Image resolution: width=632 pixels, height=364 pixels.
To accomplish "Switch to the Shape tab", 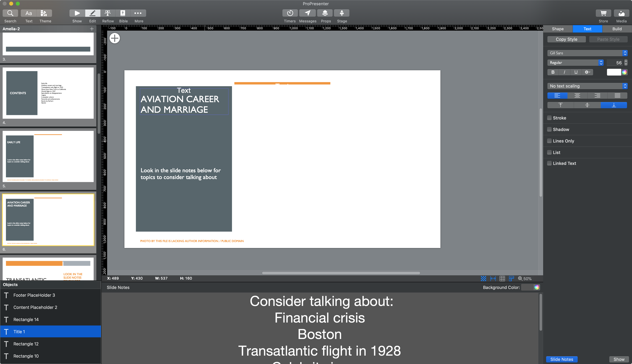I will [557, 29].
